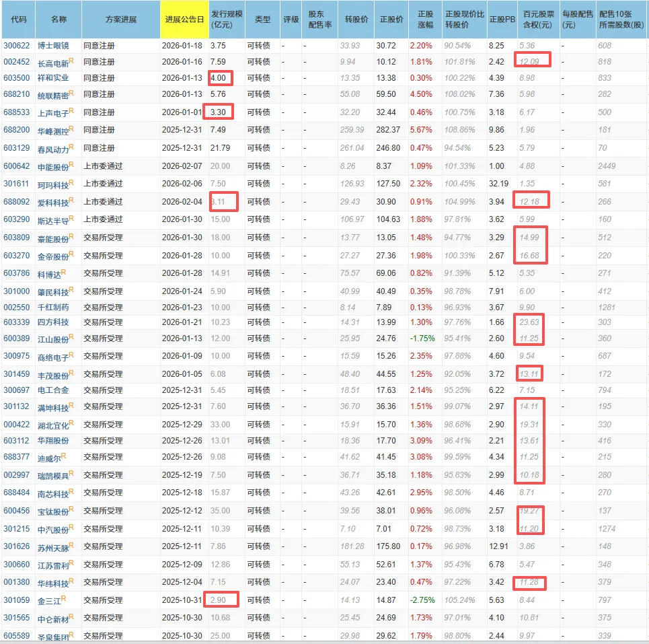Open the 商络电子 name link

[x=53, y=357]
